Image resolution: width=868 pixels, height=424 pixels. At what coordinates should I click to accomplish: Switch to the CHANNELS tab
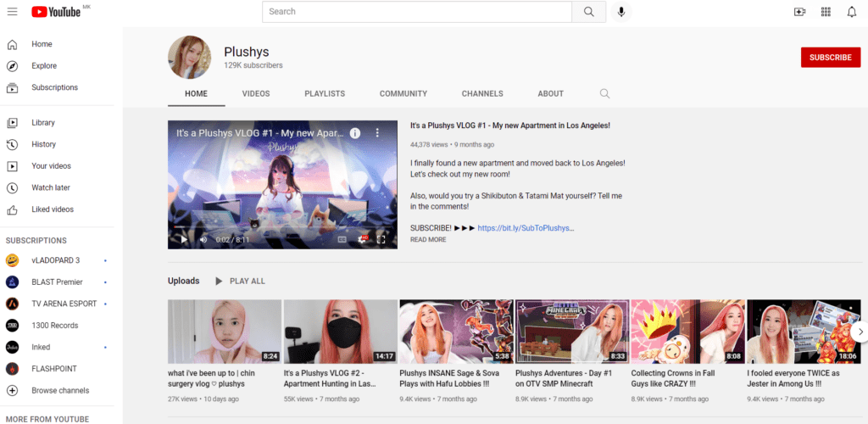click(x=482, y=93)
